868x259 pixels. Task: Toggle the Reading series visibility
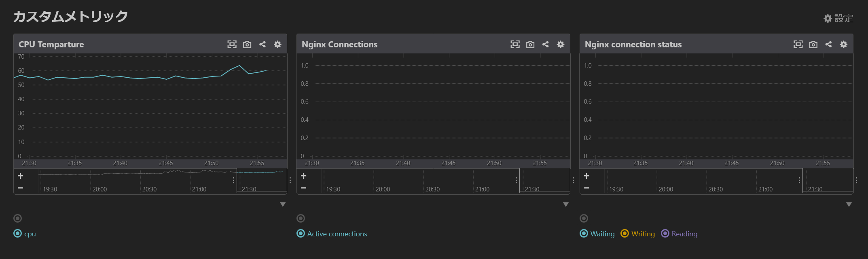(x=679, y=234)
